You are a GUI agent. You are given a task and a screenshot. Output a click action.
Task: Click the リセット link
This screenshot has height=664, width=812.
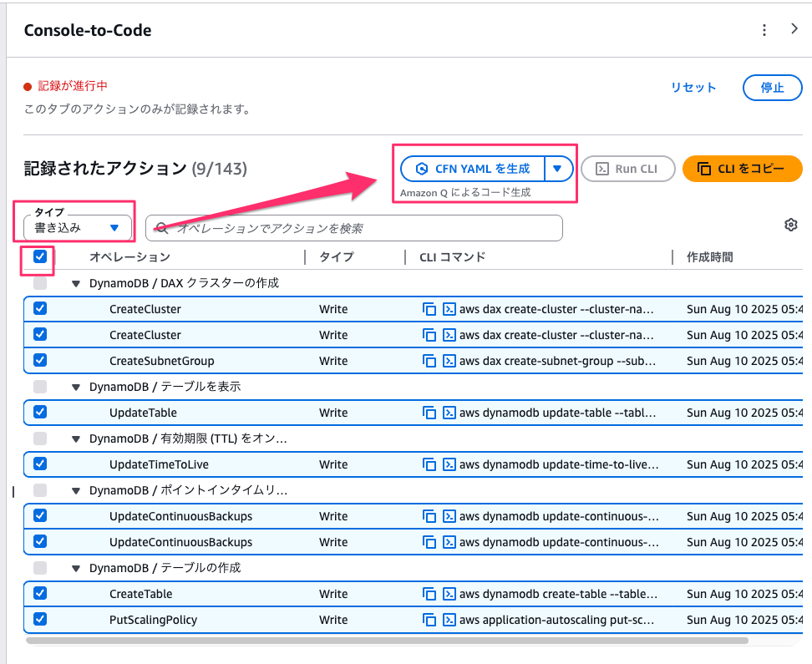tap(693, 88)
